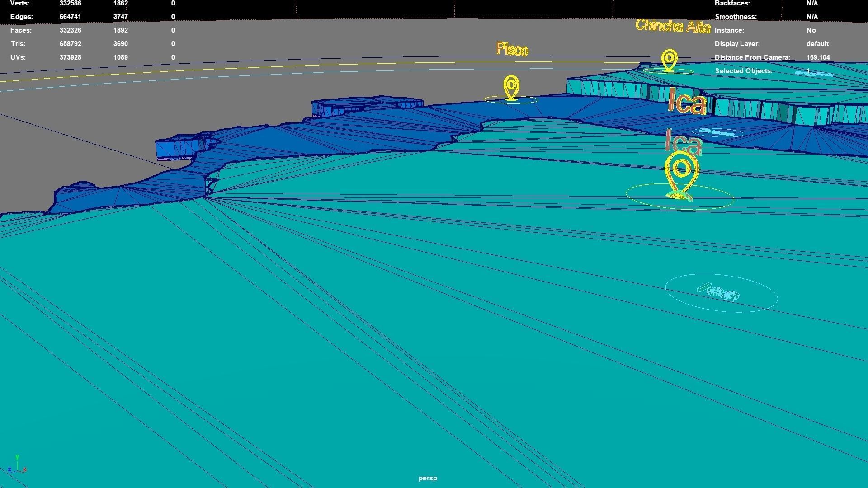Click the Selected Objects HUD label
This screenshot has height=488, width=868.
pos(743,71)
